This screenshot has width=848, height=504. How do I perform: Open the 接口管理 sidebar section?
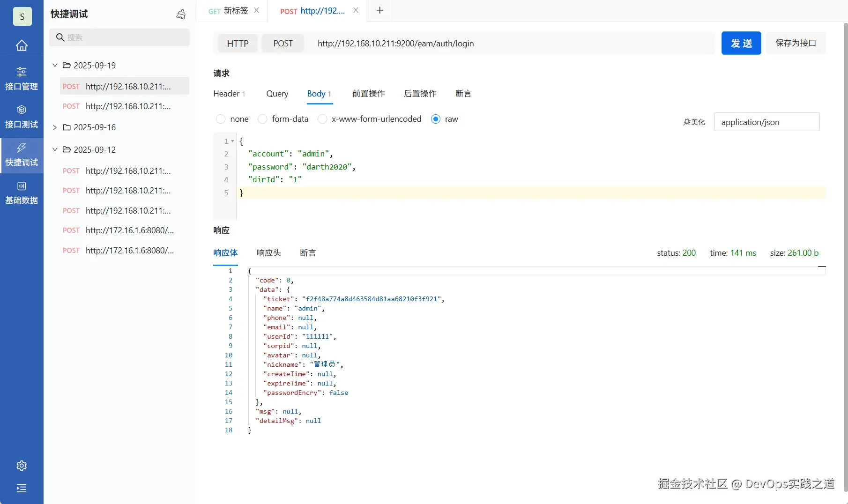pos(22,78)
